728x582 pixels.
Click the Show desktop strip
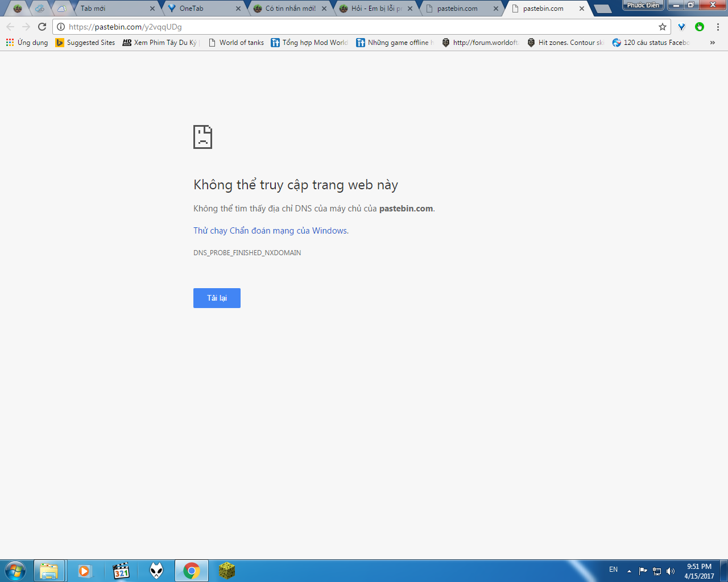pos(724,571)
